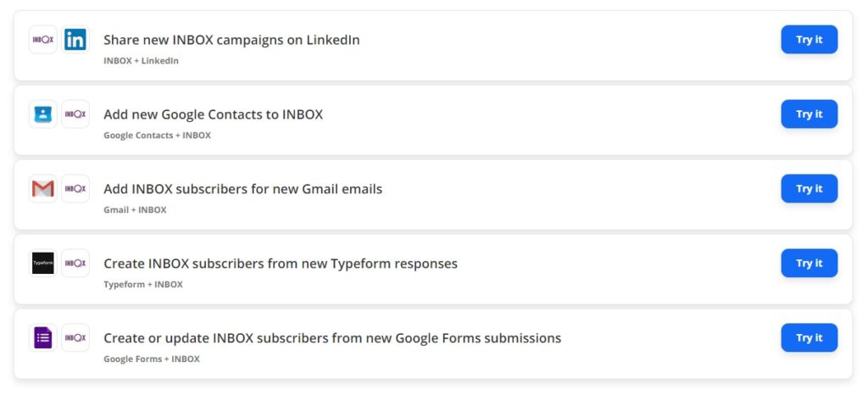Viewport: 868px width, 395px height.
Task: Open "Add INBOX subscribers for new Gmail emails"
Action: 242,189
